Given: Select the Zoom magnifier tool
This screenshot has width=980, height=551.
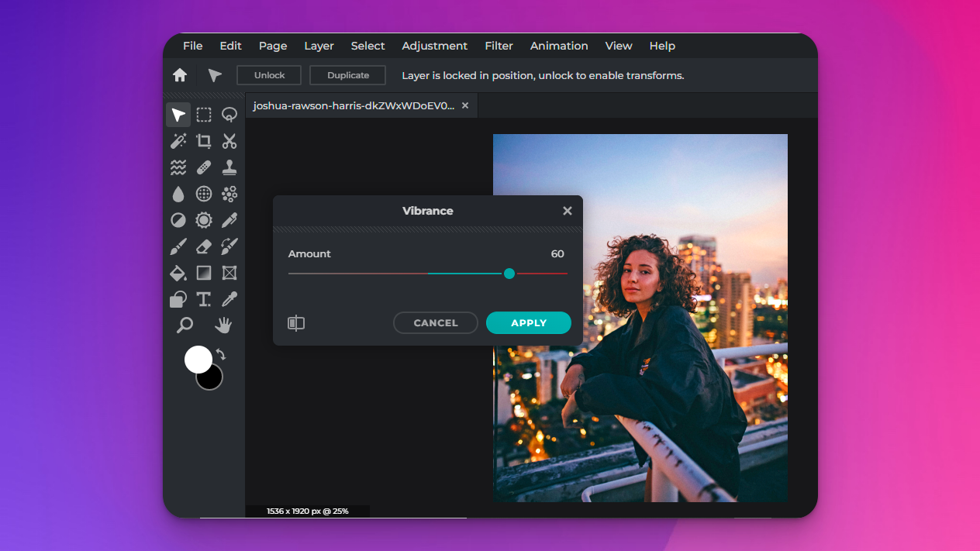Looking at the screenshot, I should tap(185, 325).
